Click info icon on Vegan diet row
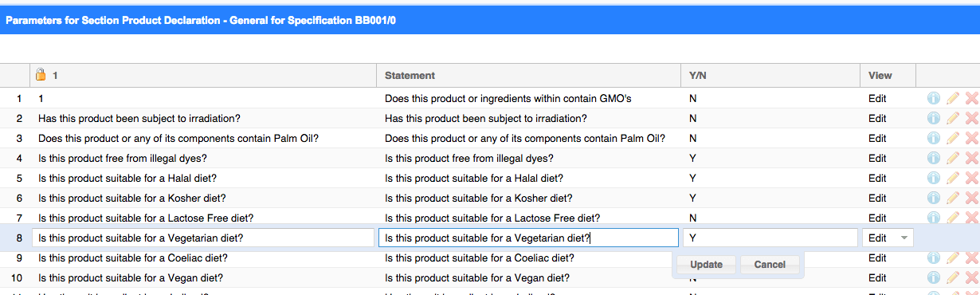Viewport: 980px width, 295px height. (x=934, y=277)
